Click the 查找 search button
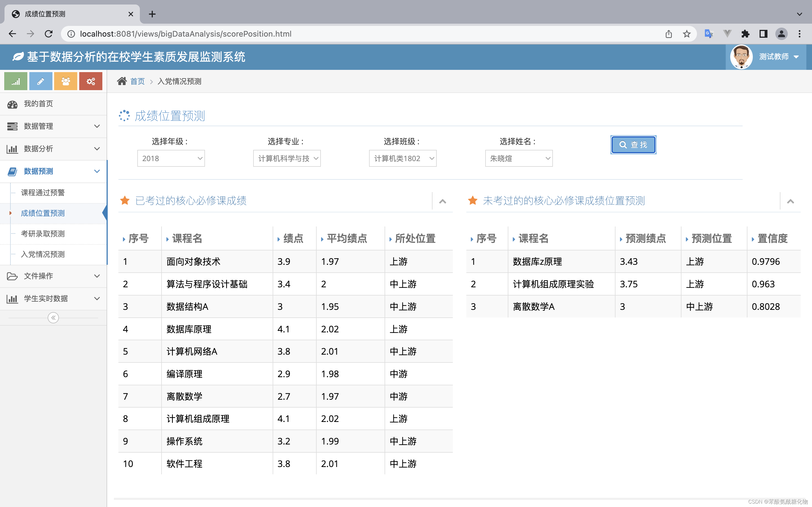Screen dimensions: 812x507 click(633, 144)
